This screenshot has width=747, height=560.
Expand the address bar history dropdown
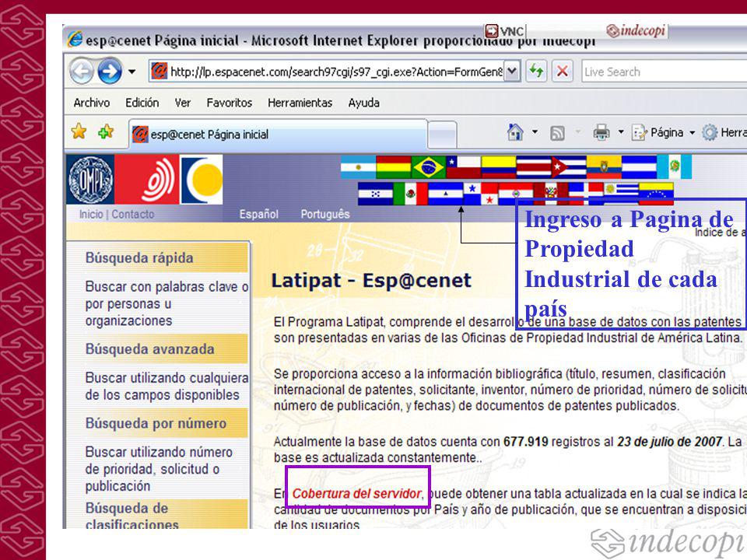click(512, 72)
